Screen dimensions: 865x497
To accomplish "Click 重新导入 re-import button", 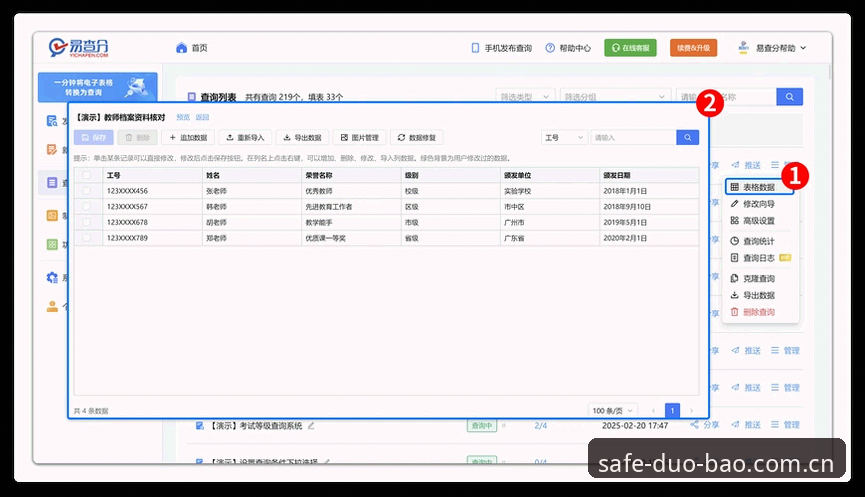I will click(245, 137).
